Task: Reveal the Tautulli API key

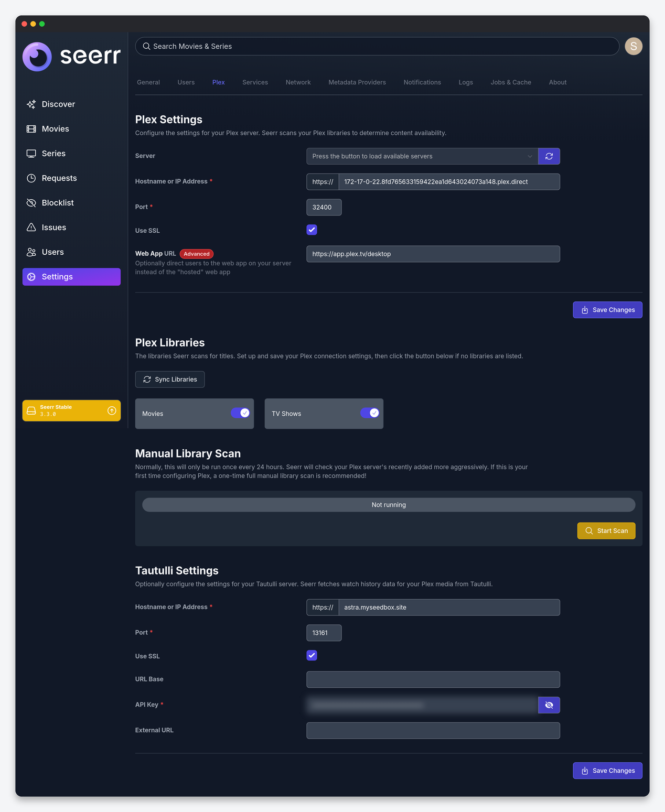Action: (549, 705)
